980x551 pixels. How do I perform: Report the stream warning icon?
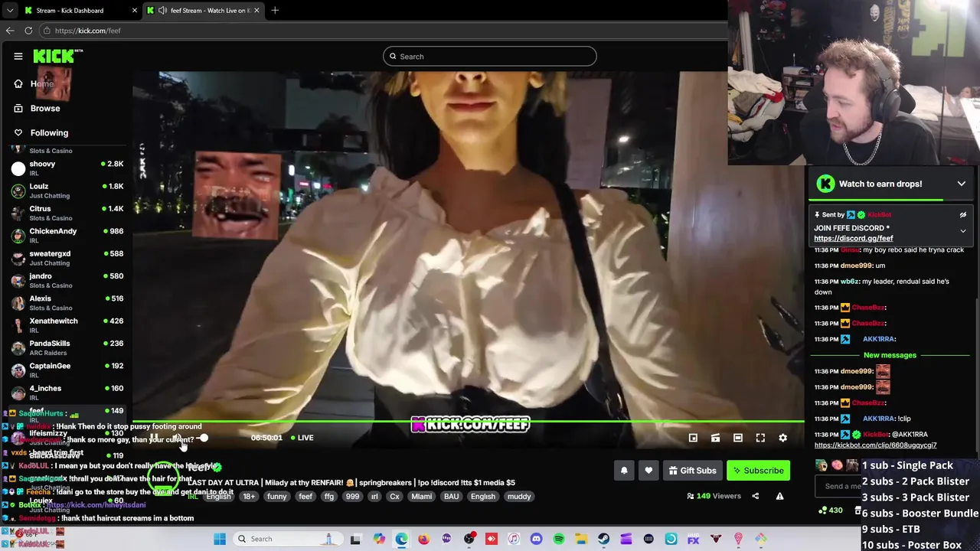(x=779, y=496)
